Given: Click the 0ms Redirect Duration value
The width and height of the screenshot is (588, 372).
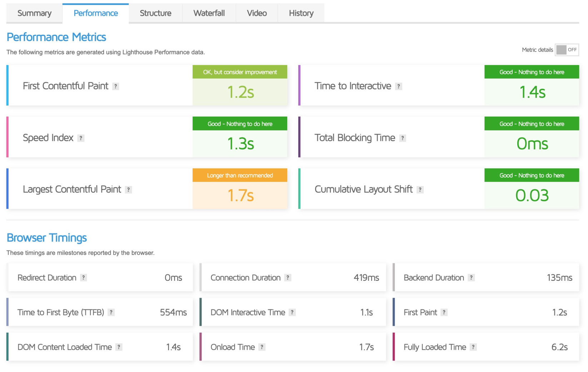Looking at the screenshot, I should pos(173,278).
